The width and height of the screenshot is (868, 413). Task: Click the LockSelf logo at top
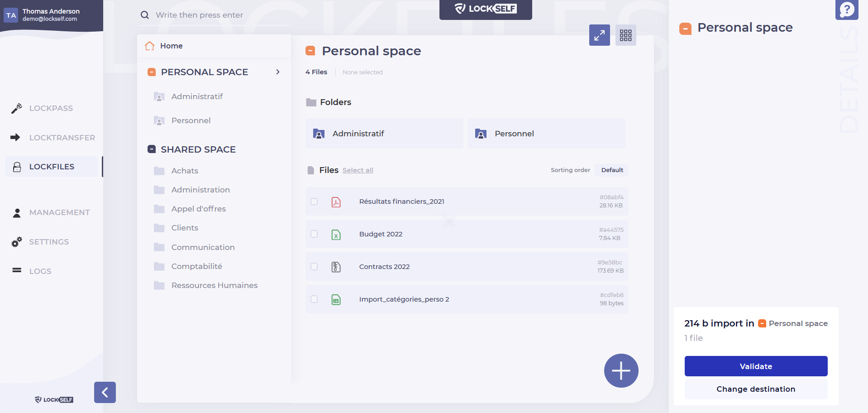(486, 9)
